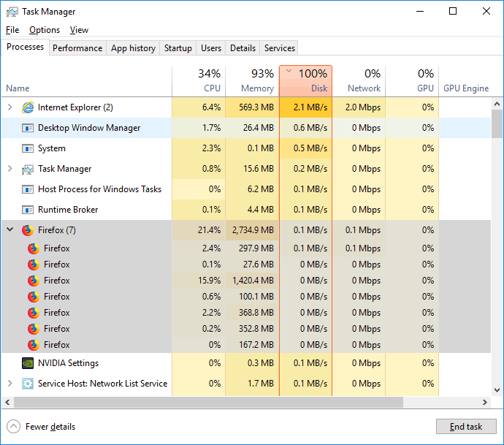Click the Firefox child icon using 100.1 MB
Viewport: 504px width, 445px height.
(x=34, y=297)
